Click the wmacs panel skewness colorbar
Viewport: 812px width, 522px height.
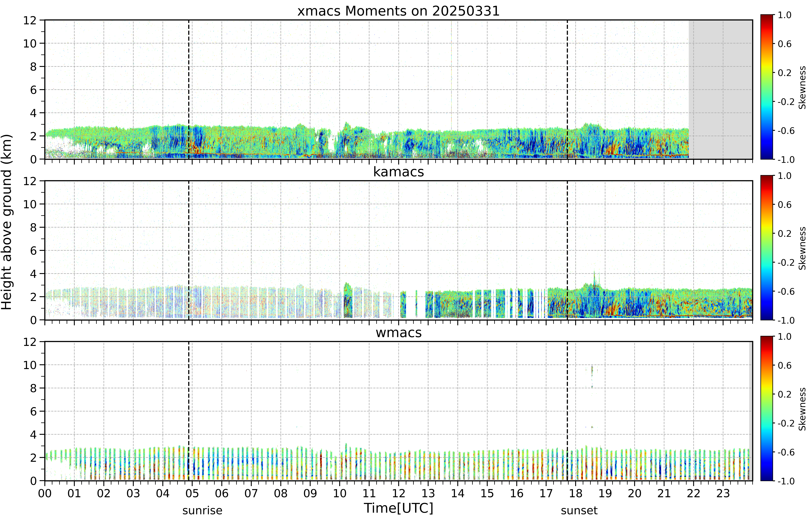point(767,408)
